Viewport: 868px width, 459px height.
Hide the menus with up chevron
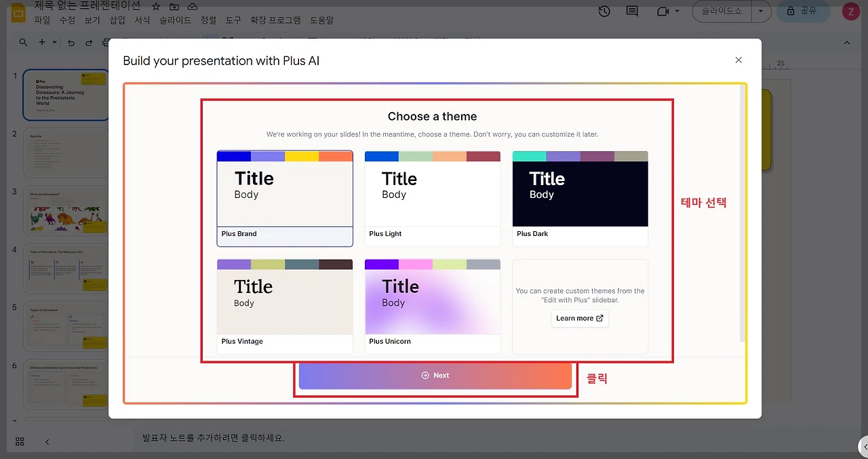(x=847, y=43)
